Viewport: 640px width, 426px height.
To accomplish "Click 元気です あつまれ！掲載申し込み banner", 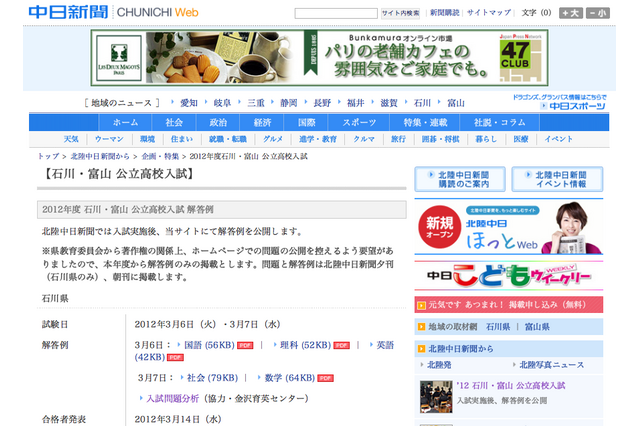I will point(509,305).
